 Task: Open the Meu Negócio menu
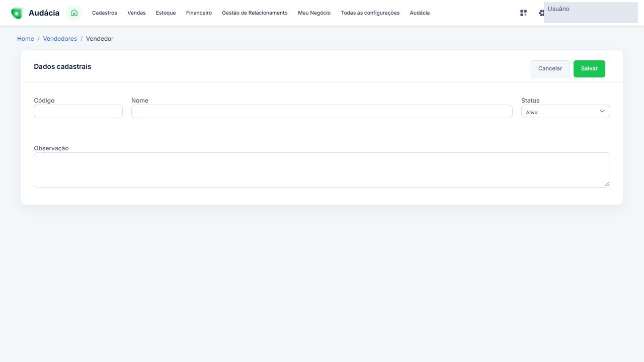314,13
